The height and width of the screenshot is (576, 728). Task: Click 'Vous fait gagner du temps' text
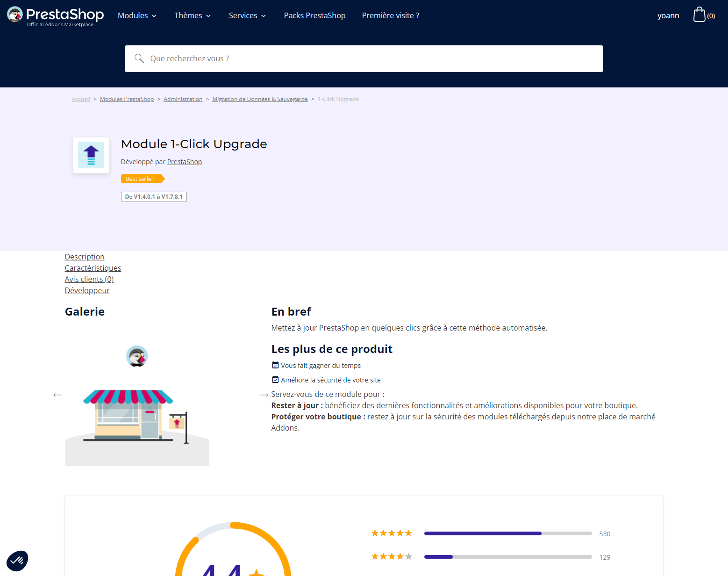321,366
